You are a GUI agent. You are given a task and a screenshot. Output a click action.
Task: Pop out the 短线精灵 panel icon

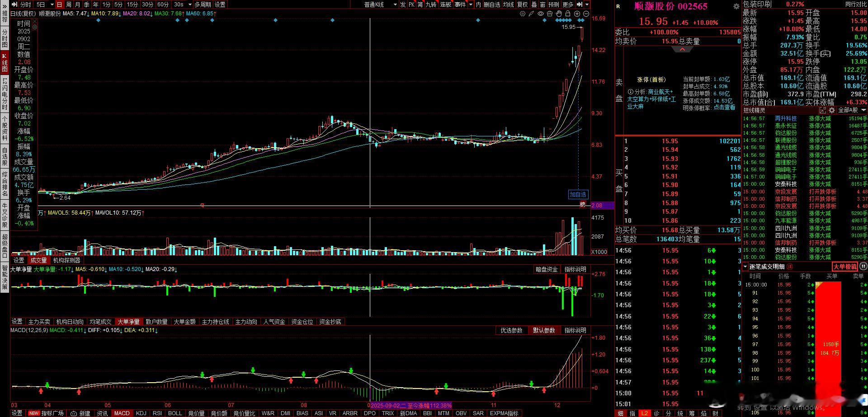point(822,110)
